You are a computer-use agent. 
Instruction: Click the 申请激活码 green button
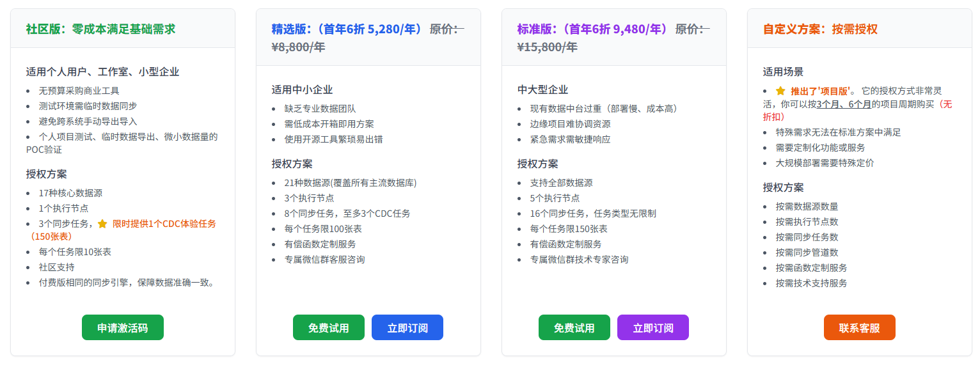pos(122,327)
